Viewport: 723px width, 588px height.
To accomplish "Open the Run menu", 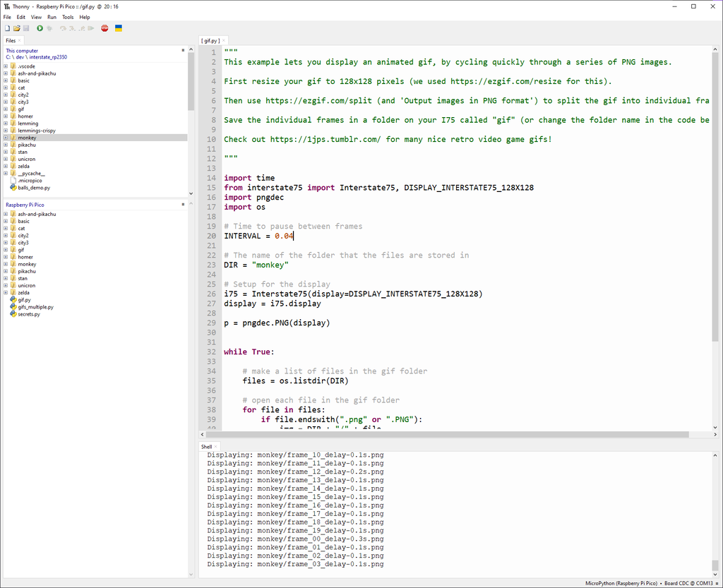I will tap(52, 17).
